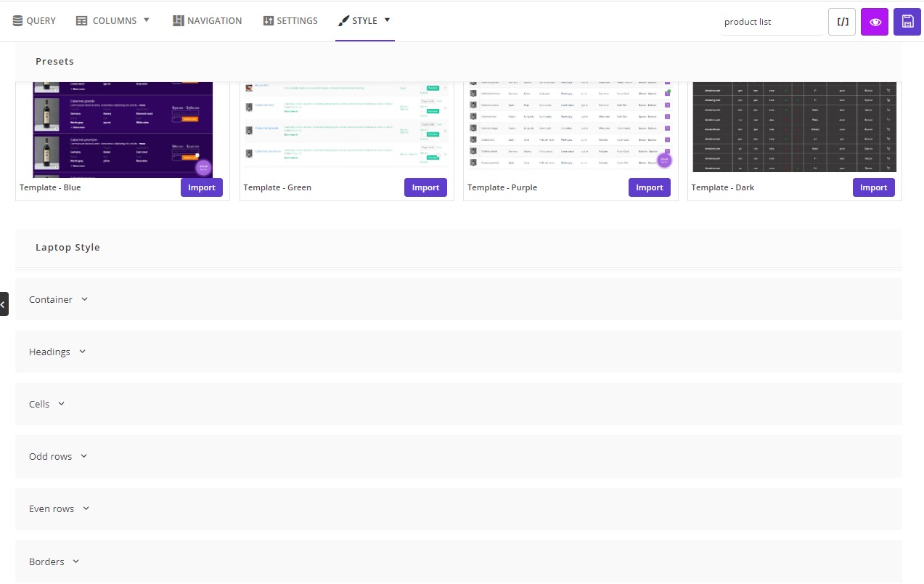Expand the Headings section

click(x=459, y=352)
